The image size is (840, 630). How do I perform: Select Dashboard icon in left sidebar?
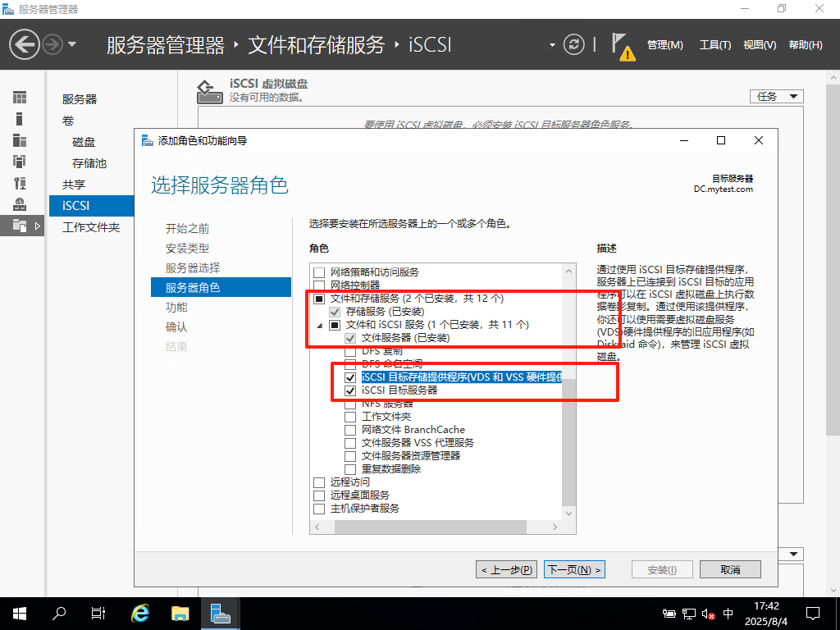click(20, 98)
